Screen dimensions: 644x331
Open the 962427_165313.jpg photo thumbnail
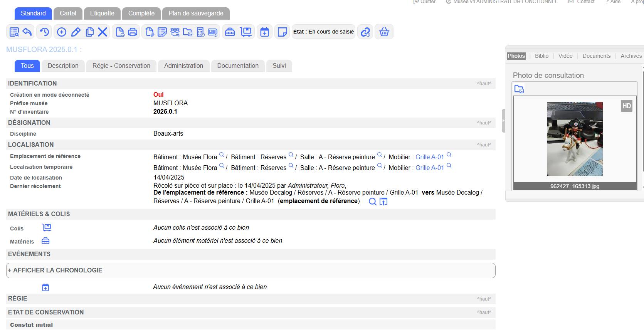click(x=575, y=139)
